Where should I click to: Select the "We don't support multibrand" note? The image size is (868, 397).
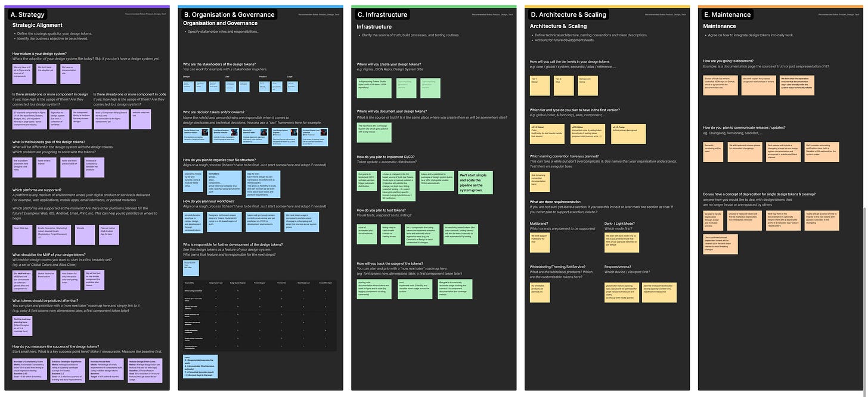point(540,241)
